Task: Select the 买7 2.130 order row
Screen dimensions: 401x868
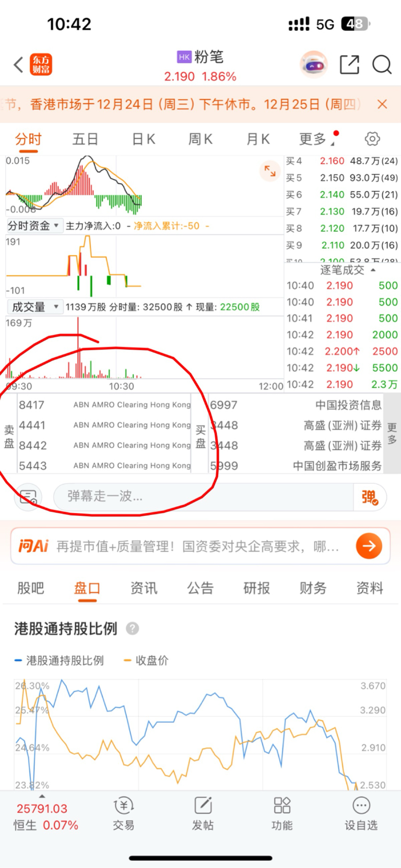Action: coord(342,211)
